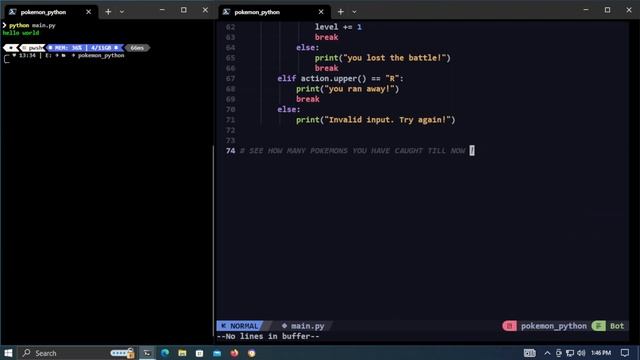
Task: Click the first white segment icon in the prompt
Action: [x=11, y=48]
